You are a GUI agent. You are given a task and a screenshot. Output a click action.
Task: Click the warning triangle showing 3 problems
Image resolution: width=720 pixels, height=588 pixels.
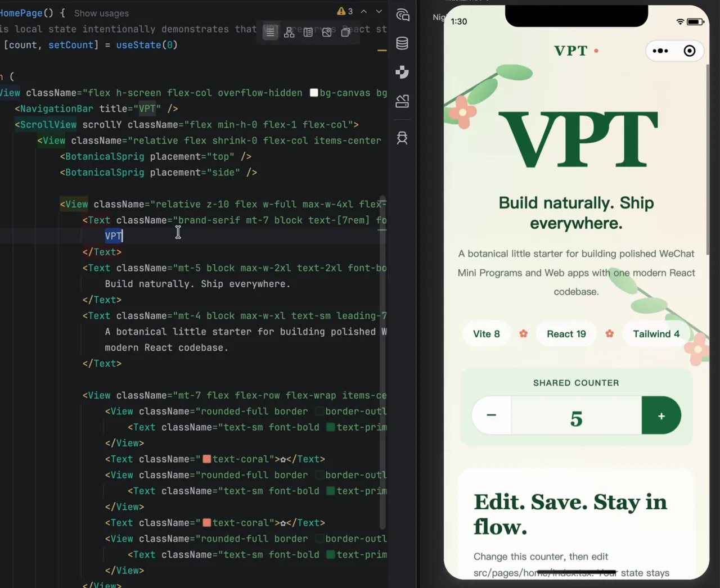click(x=345, y=11)
